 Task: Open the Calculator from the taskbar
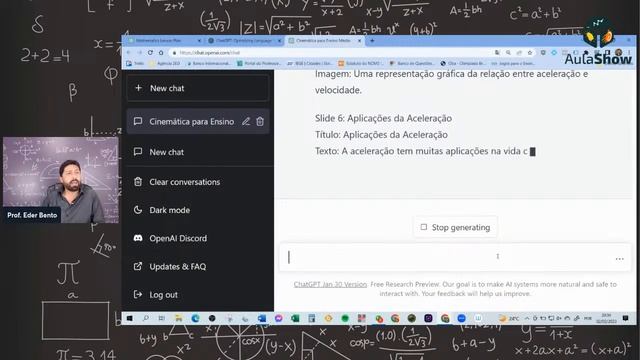[x=311, y=318]
